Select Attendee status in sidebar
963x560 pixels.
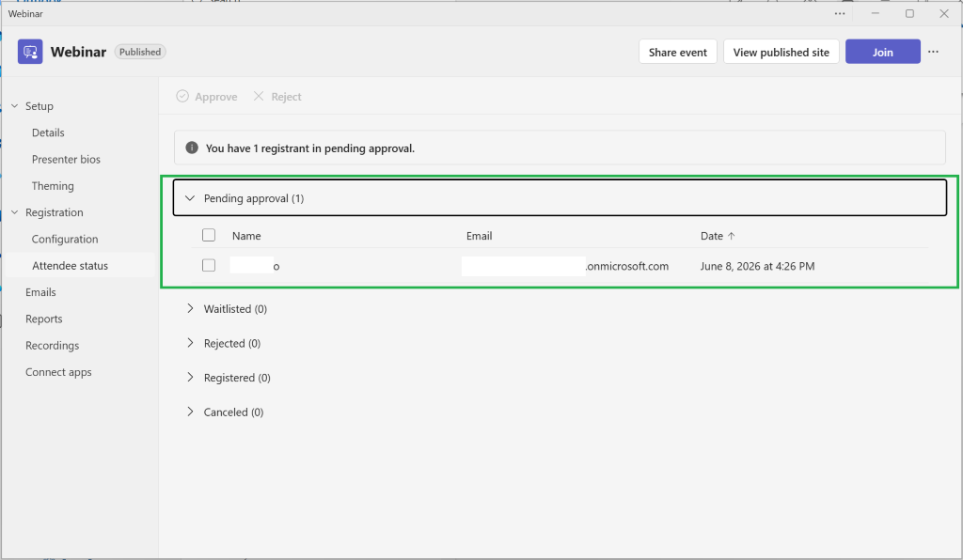pyautogui.click(x=80, y=266)
